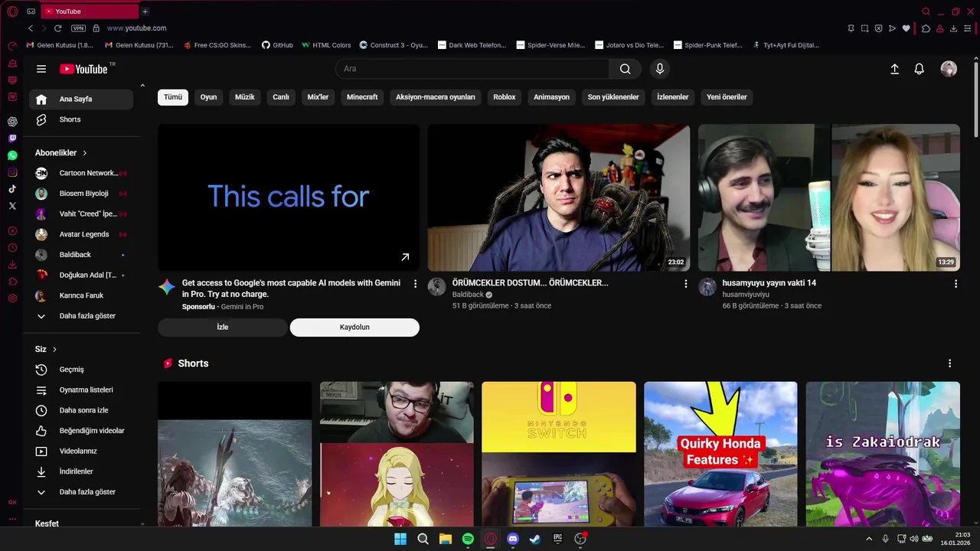This screenshot has width=980, height=551.
Task: Click the Baldiback channel name under video
Action: pos(469,295)
